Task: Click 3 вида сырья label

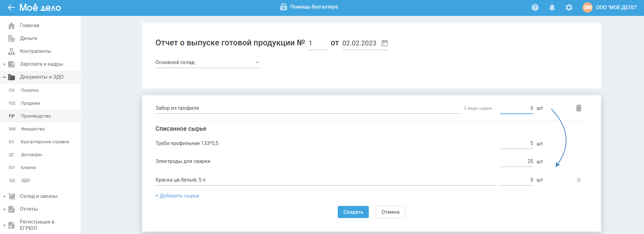Action: [x=478, y=108]
